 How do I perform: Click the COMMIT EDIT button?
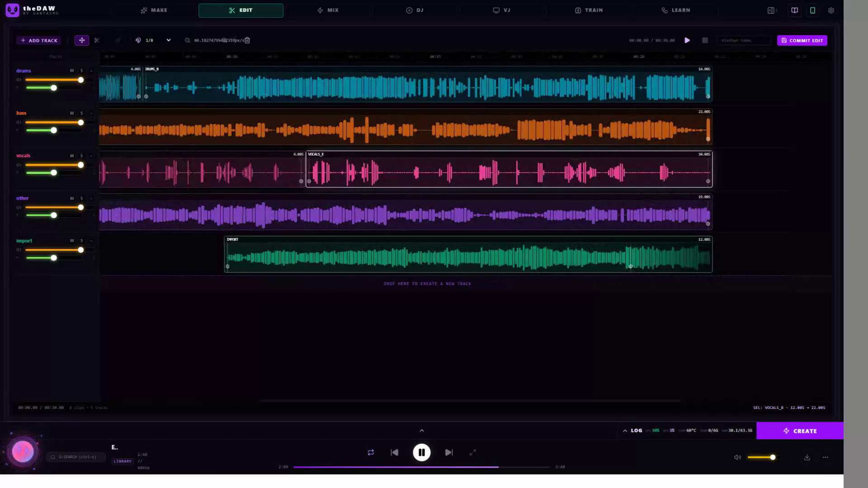802,40
